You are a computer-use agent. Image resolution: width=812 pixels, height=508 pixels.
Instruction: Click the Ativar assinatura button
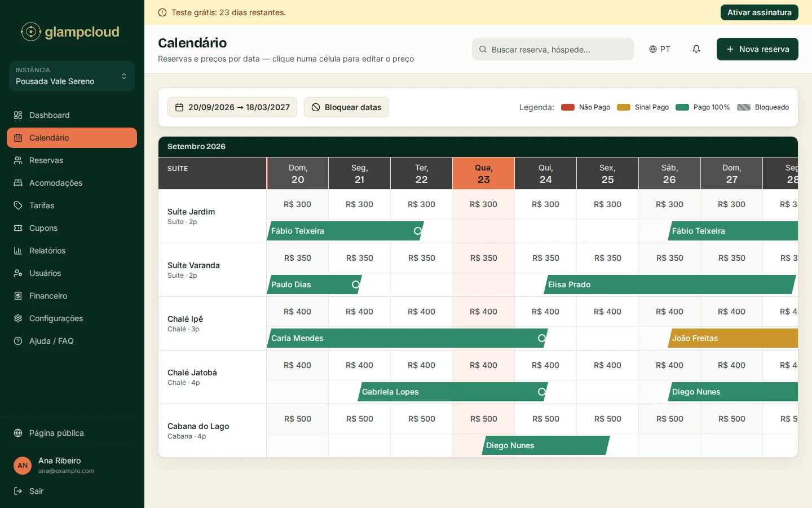pyautogui.click(x=759, y=12)
